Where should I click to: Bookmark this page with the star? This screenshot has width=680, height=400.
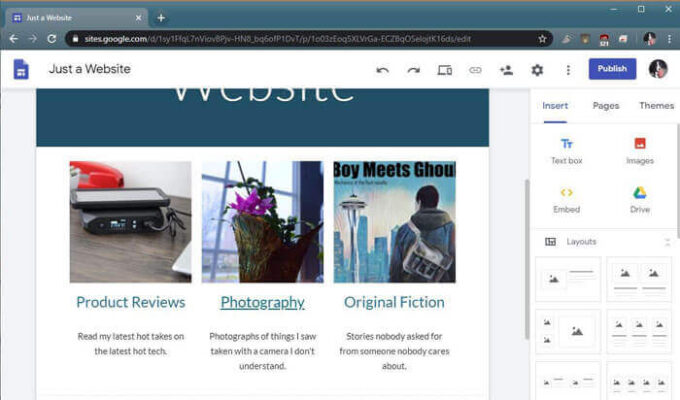pyautogui.click(x=542, y=39)
